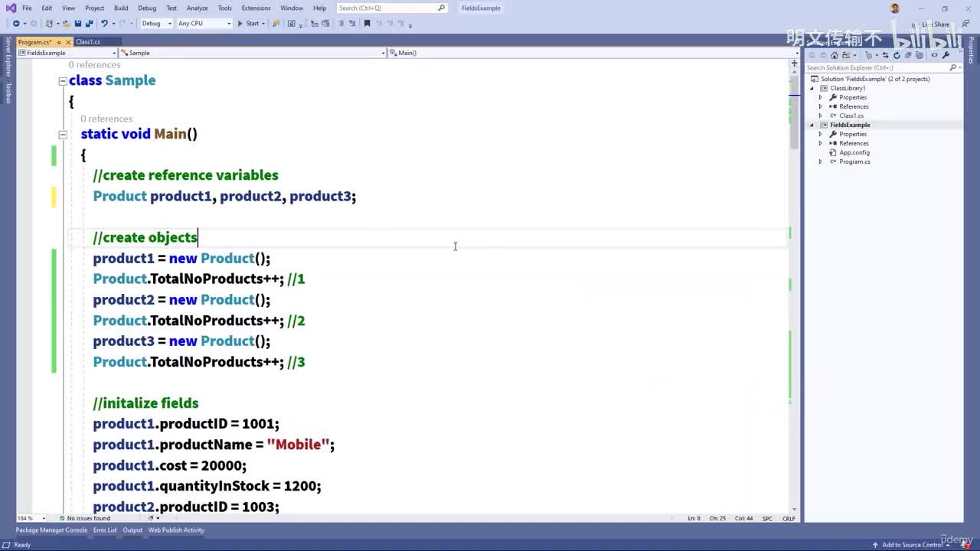Open the Extensions menu
980x551 pixels.
click(x=256, y=8)
